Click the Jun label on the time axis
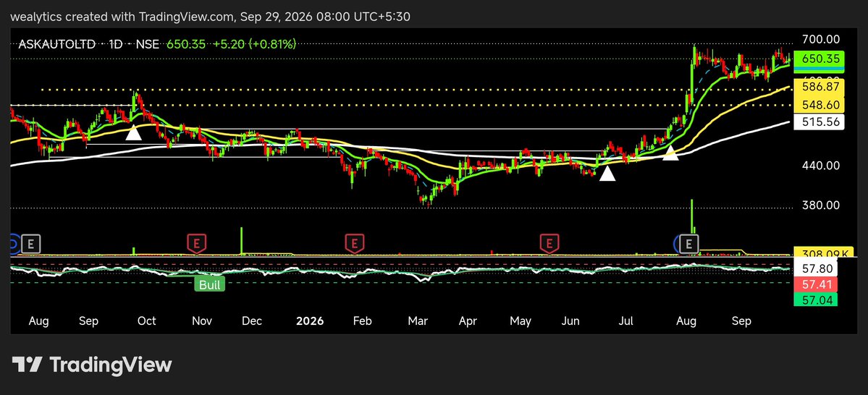The image size is (868, 395). pos(570,321)
